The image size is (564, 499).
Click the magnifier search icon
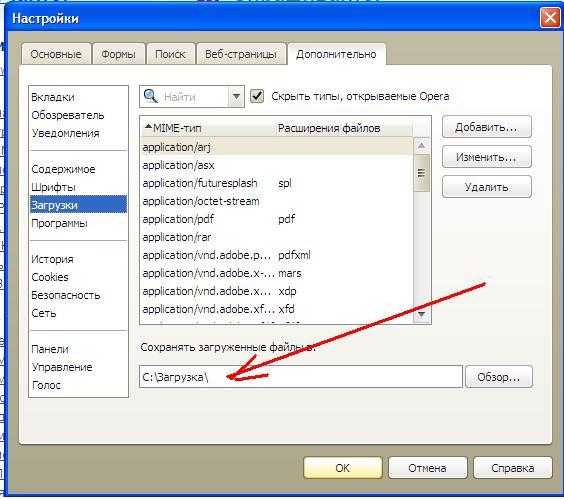pyautogui.click(x=150, y=96)
